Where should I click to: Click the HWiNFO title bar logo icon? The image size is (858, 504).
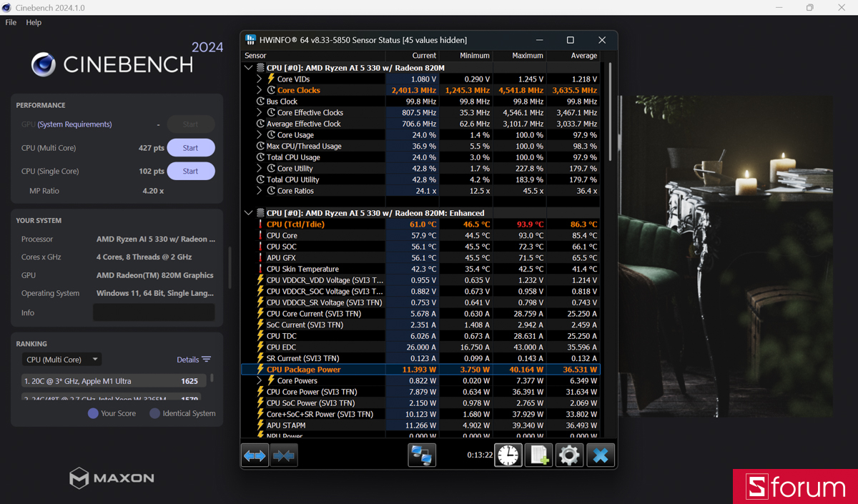point(250,40)
